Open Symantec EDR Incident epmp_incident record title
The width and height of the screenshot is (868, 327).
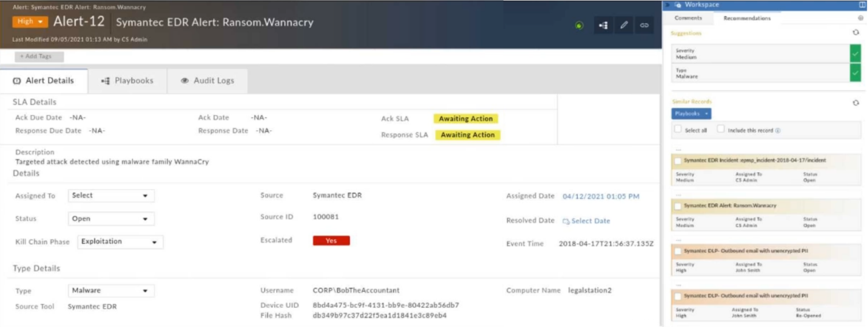[x=755, y=160]
